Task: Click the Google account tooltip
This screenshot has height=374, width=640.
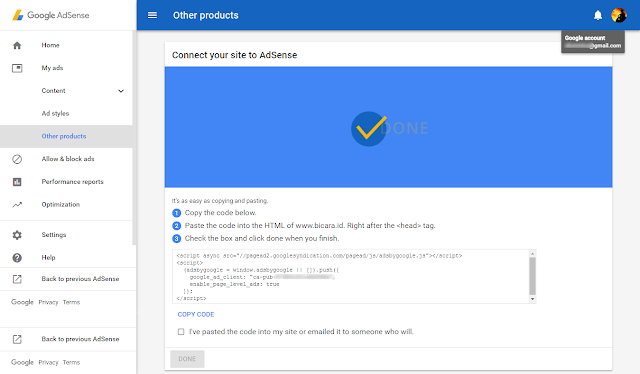Action: point(593,42)
